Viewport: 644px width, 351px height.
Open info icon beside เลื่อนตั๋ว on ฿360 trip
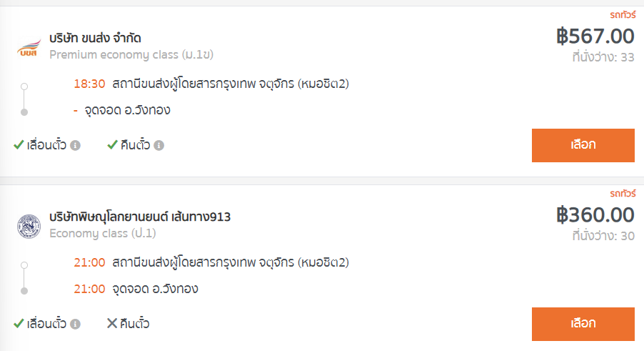pos(75,325)
